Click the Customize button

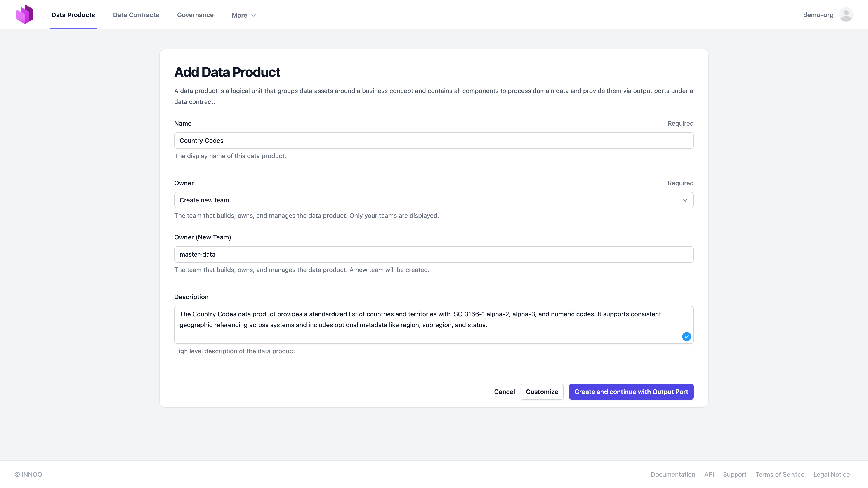pos(542,392)
